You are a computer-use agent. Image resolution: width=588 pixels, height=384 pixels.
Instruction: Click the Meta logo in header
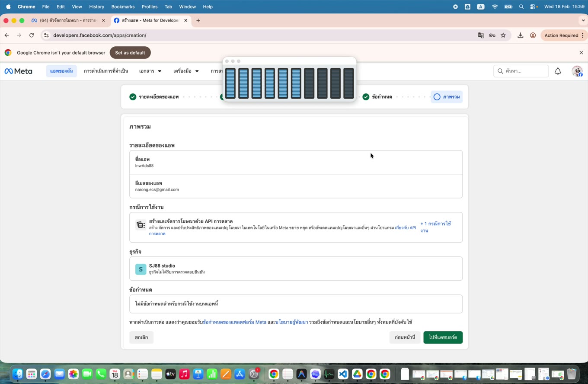(x=18, y=71)
